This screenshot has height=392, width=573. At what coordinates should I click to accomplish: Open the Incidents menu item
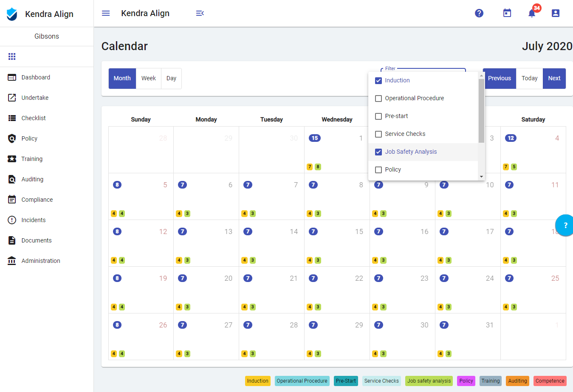[x=47, y=220]
